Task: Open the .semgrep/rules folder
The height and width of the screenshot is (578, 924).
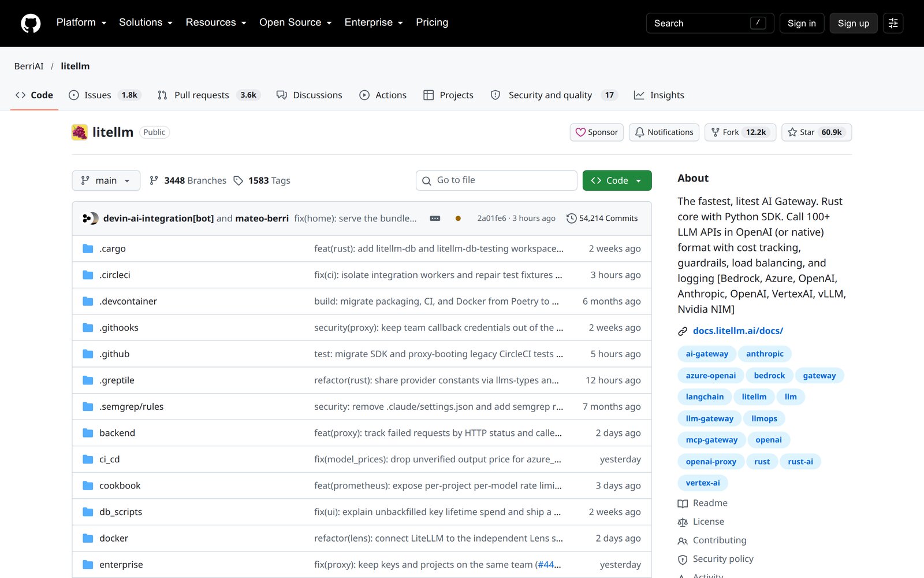Action: [132, 406]
